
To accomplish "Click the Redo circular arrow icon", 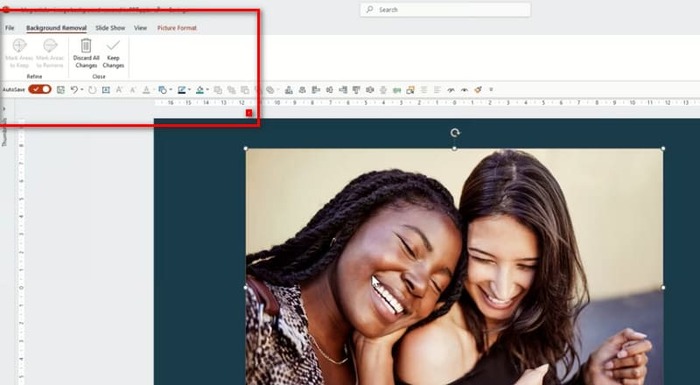I will [92, 90].
